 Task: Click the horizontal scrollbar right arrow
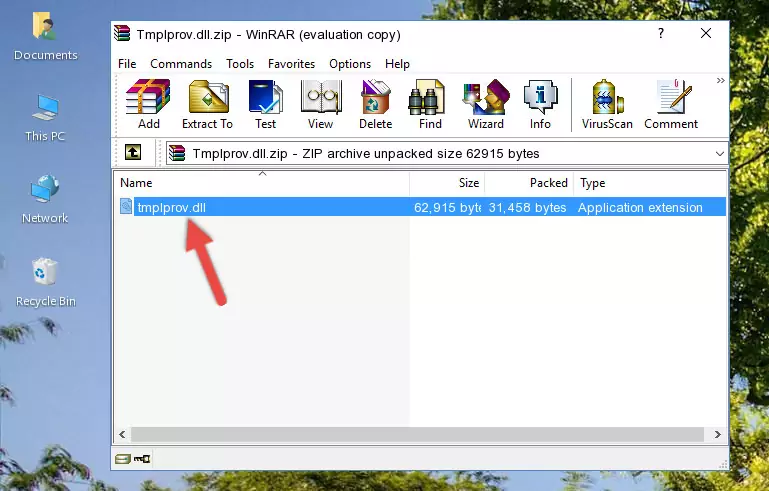(718, 434)
